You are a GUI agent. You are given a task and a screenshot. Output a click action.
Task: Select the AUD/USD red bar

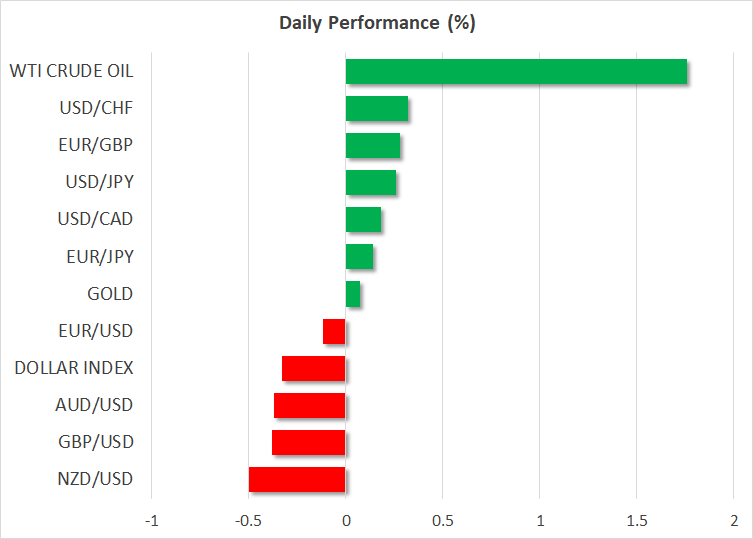point(310,405)
